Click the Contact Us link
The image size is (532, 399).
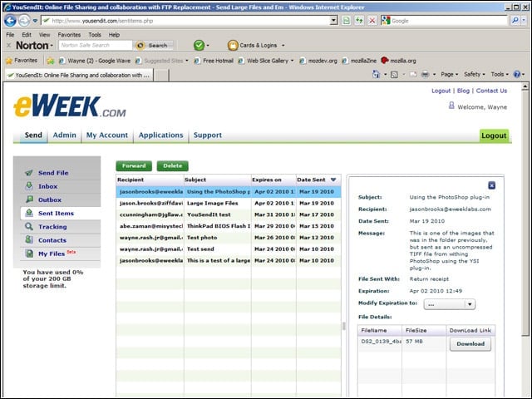pyautogui.click(x=491, y=91)
